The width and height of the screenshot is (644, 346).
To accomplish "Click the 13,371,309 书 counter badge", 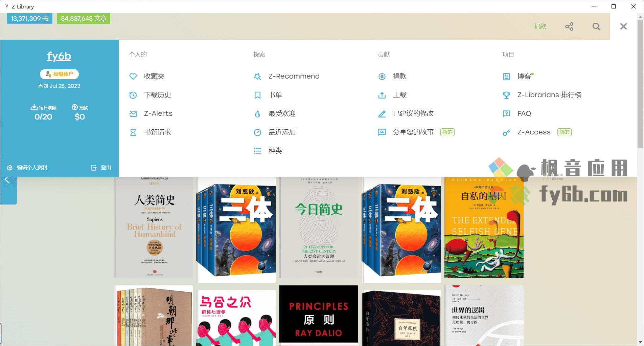I will coord(30,19).
